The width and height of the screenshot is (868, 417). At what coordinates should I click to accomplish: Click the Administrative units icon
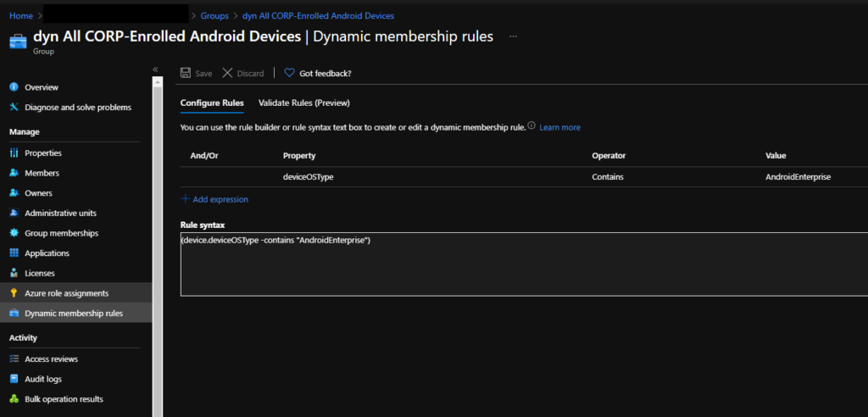coord(14,213)
